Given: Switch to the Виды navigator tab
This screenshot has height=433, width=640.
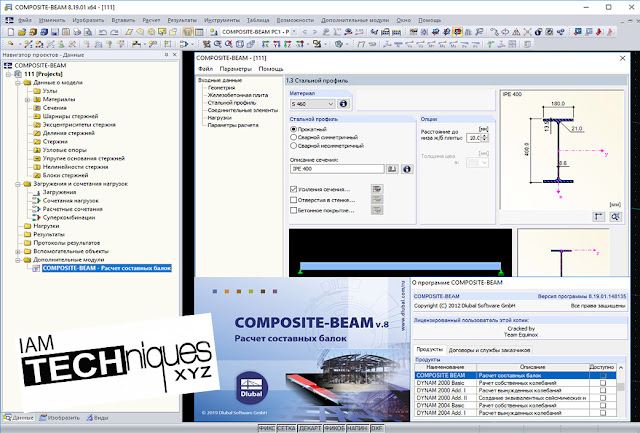Looking at the screenshot, I should point(97,418).
